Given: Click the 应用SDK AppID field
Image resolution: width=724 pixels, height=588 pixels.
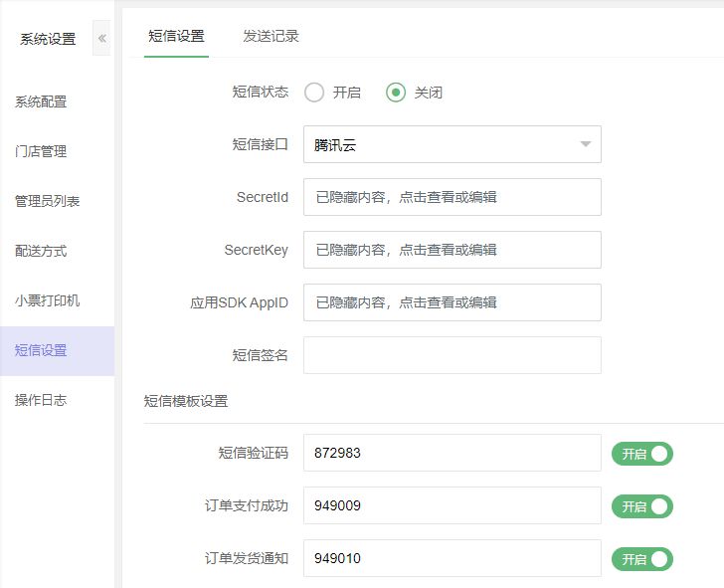Looking at the screenshot, I should click(x=452, y=302).
